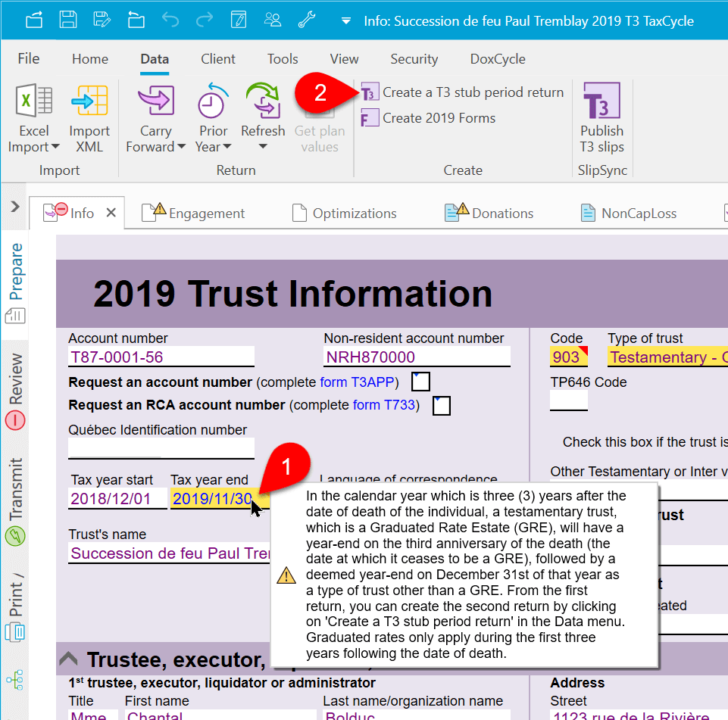Switch to the NonCapLoss form tab
This screenshot has width=728, height=720.
tap(629, 213)
